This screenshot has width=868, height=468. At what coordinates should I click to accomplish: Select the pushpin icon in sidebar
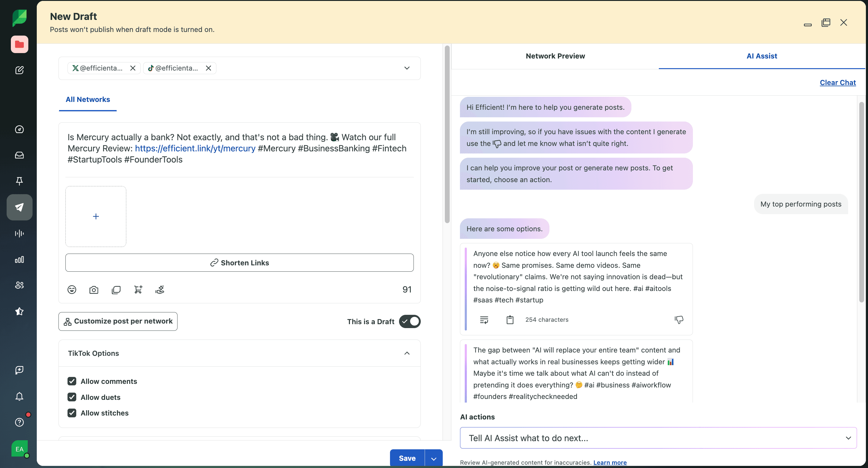[x=19, y=181]
